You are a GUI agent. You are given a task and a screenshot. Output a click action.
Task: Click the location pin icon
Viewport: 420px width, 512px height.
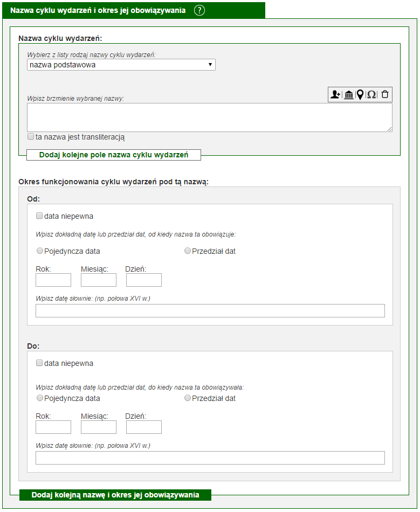[360, 94]
